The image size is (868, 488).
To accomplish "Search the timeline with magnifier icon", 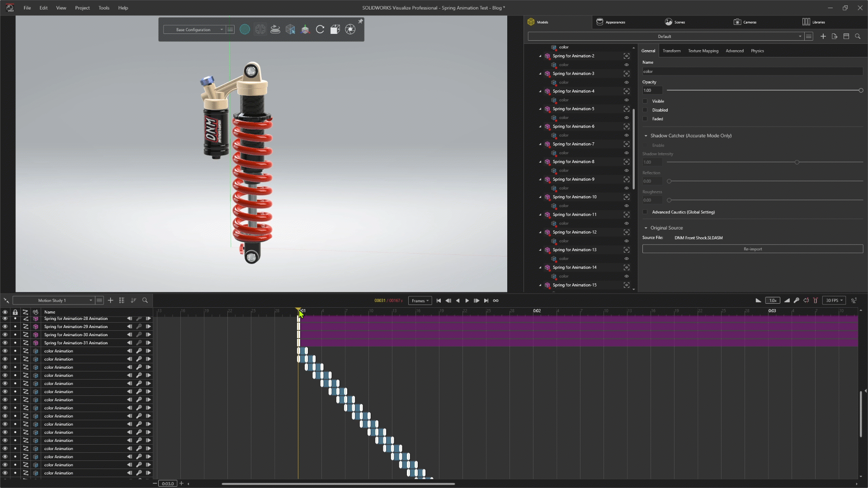I will pos(145,300).
